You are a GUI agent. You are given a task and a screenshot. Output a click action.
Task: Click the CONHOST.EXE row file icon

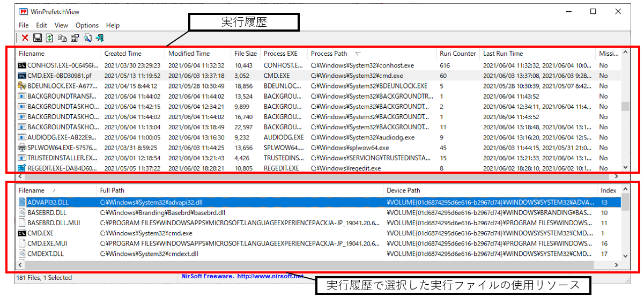tap(21, 65)
